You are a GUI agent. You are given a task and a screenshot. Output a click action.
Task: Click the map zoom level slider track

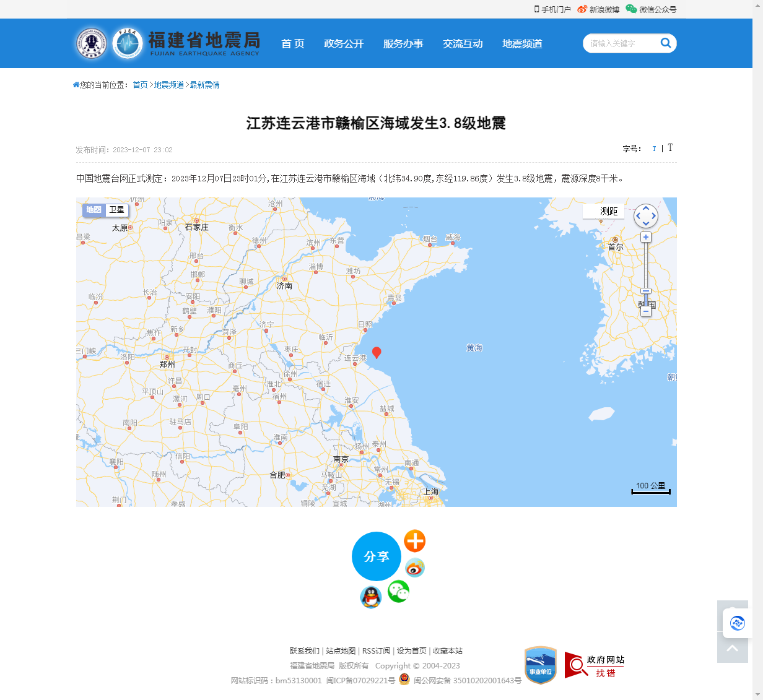[x=646, y=266]
